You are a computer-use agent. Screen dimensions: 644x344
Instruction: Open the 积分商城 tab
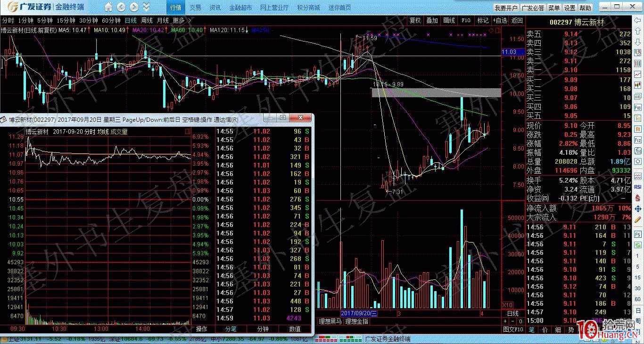(308, 8)
